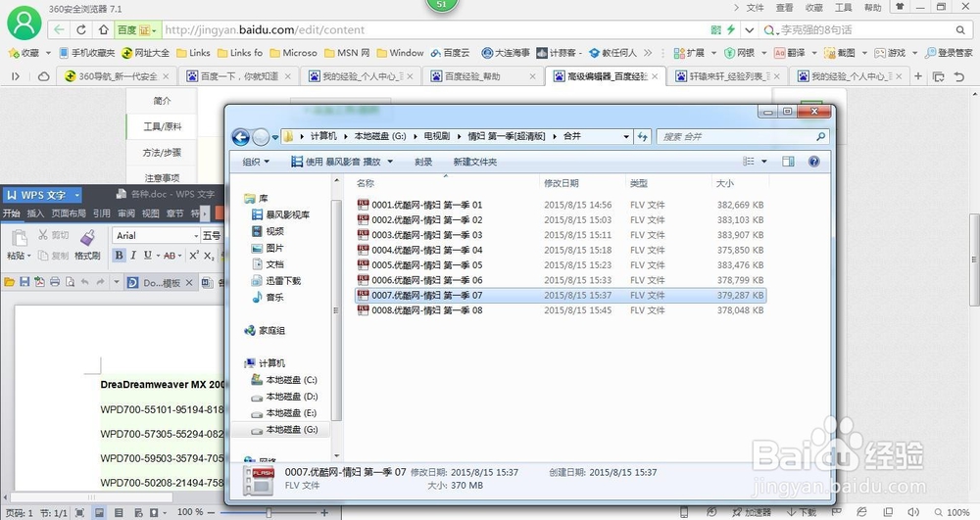Select 工具/原料 in the page sidebar
The width and height of the screenshot is (980, 520).
[162, 126]
